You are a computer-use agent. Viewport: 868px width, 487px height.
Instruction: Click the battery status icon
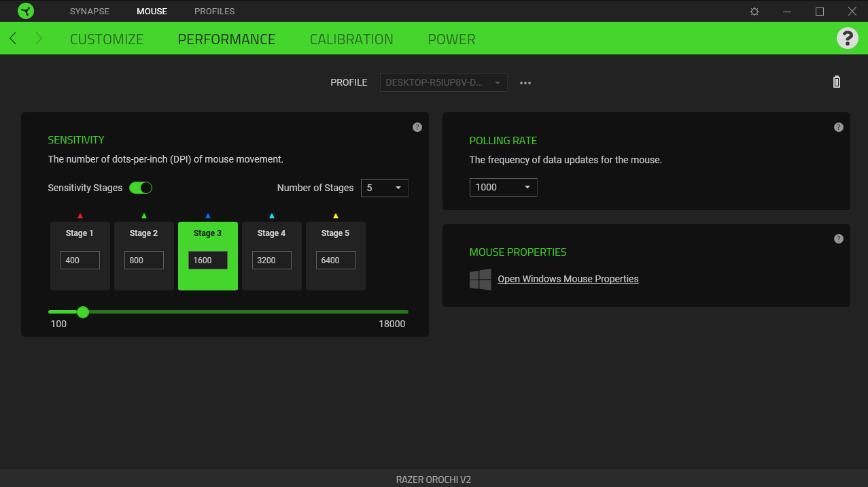(x=837, y=82)
